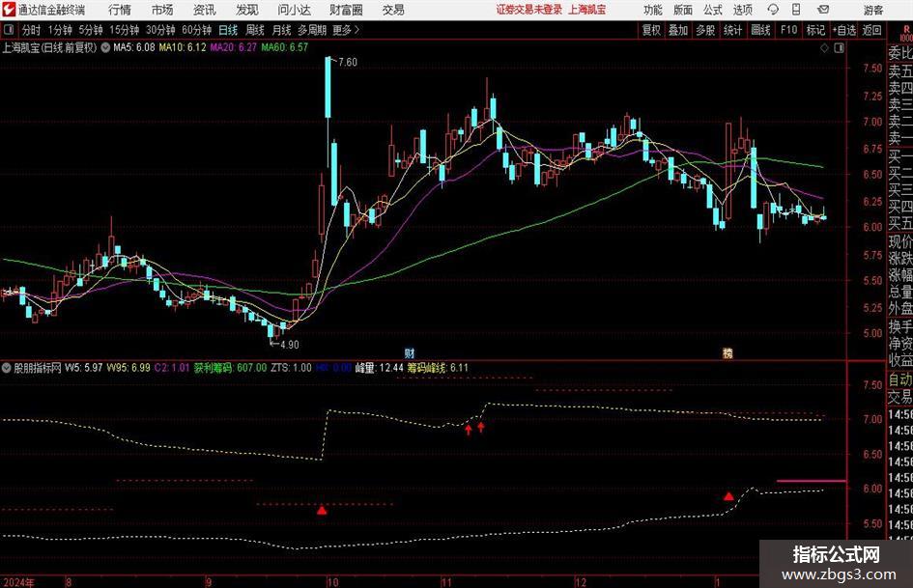
Task: Select the 日线 daily period tab
Action: (x=228, y=30)
